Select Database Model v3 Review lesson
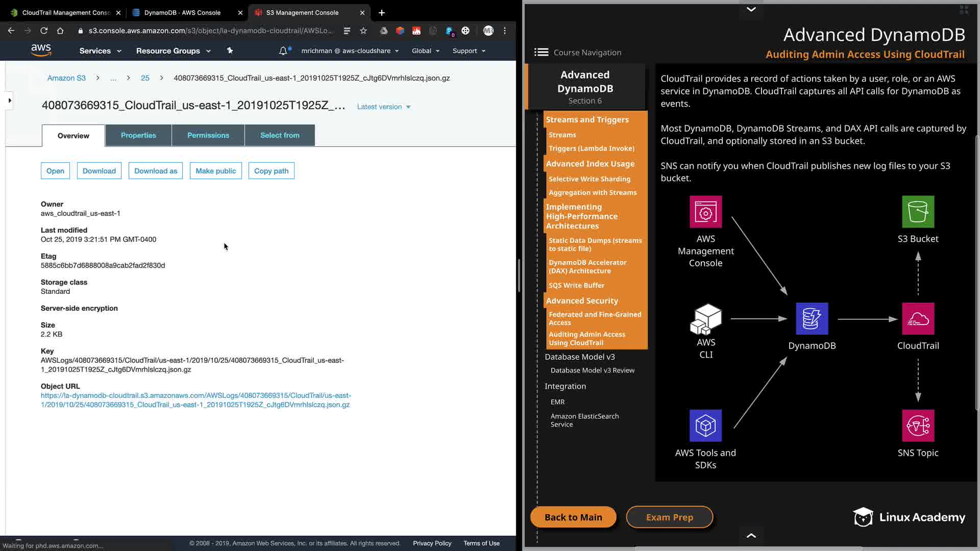Screen dimensions: 980x551 (592, 370)
